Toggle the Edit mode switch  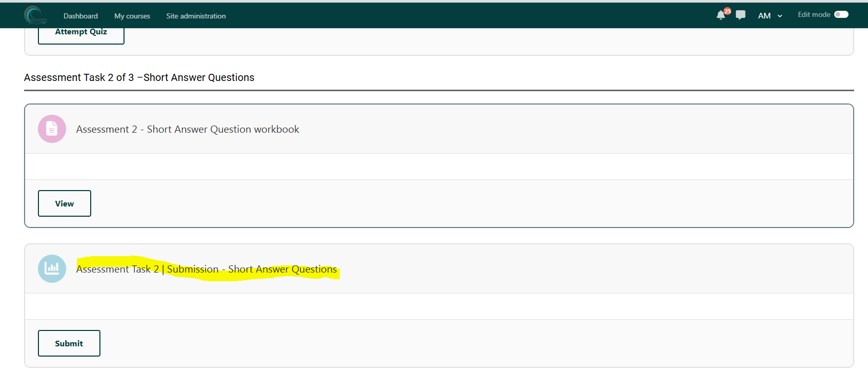tap(841, 14)
